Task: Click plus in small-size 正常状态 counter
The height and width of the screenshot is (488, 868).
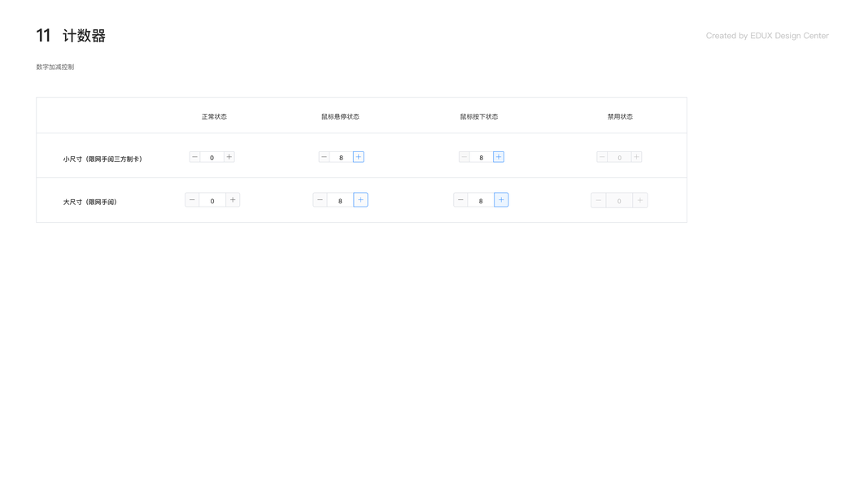Action: [x=229, y=157]
